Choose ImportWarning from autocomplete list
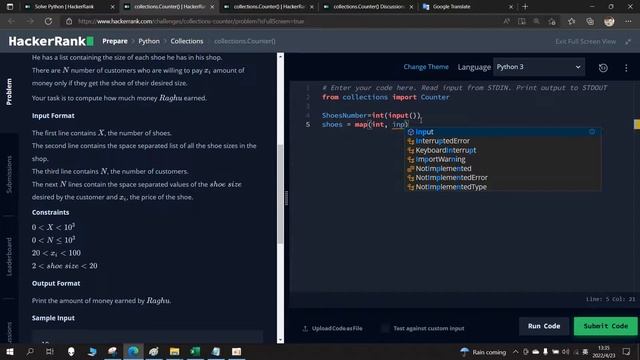This screenshot has height=360, width=640. click(502, 159)
